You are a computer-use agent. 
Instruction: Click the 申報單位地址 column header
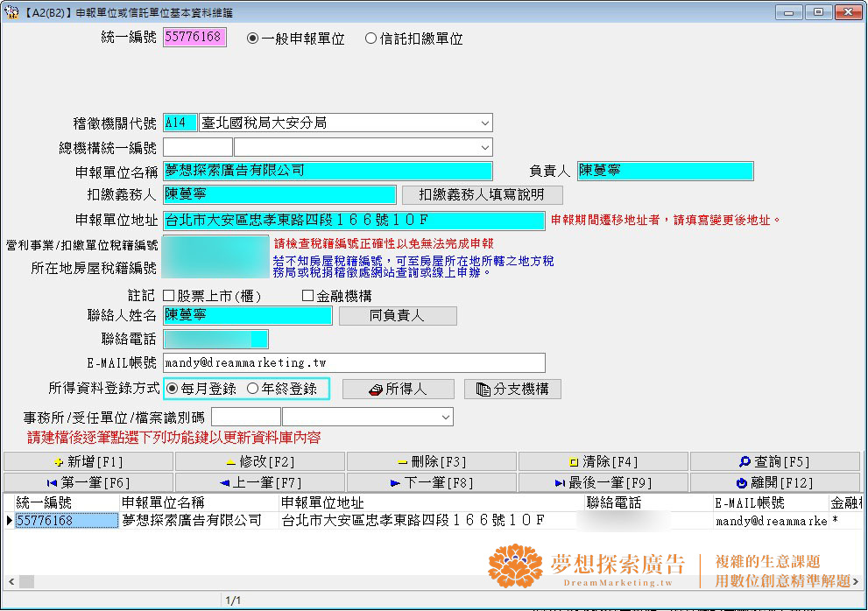pos(432,502)
